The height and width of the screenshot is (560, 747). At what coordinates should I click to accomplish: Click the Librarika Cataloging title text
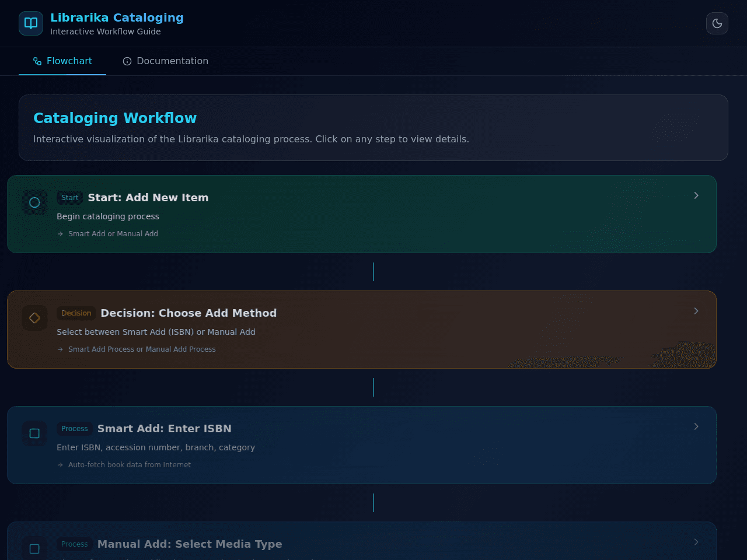117,17
